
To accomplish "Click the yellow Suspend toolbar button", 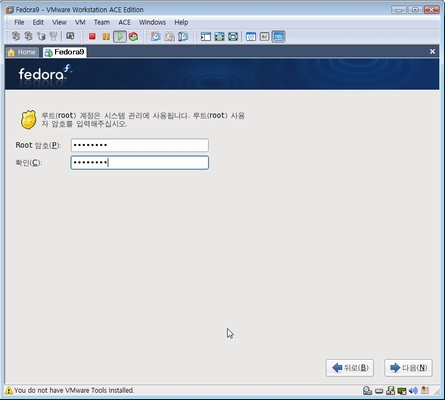I will tap(106, 36).
